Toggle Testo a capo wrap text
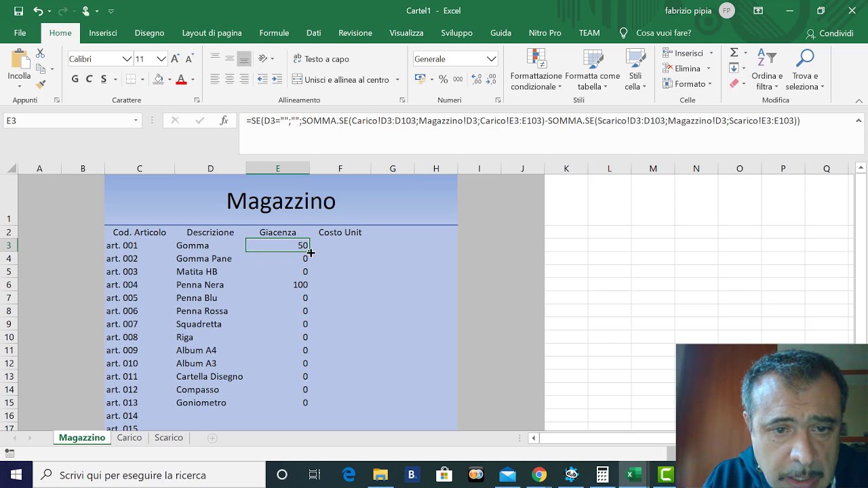This screenshot has width=868, height=488. point(321,59)
